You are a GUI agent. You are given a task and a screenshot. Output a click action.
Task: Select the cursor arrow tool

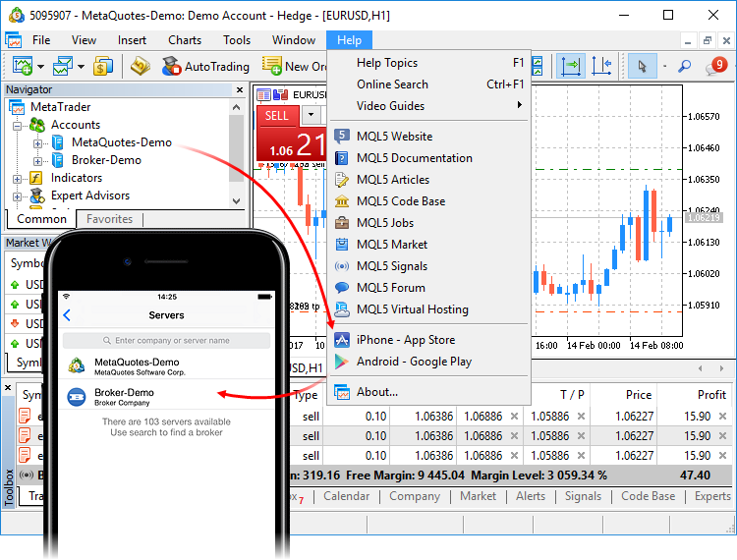coord(643,66)
